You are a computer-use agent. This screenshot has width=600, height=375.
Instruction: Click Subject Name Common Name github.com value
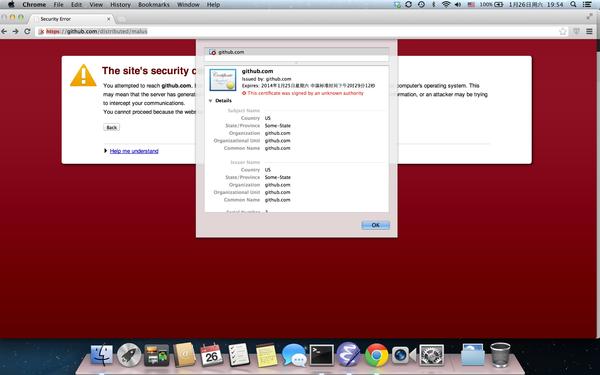277,148
